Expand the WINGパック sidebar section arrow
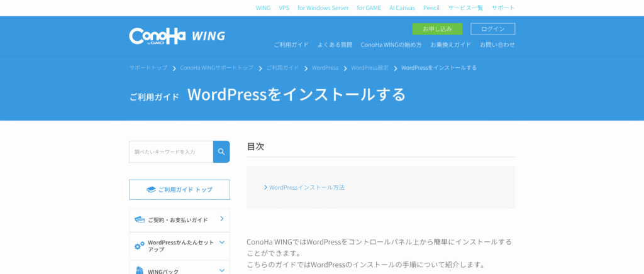The height and width of the screenshot is (274, 644). tap(221, 270)
